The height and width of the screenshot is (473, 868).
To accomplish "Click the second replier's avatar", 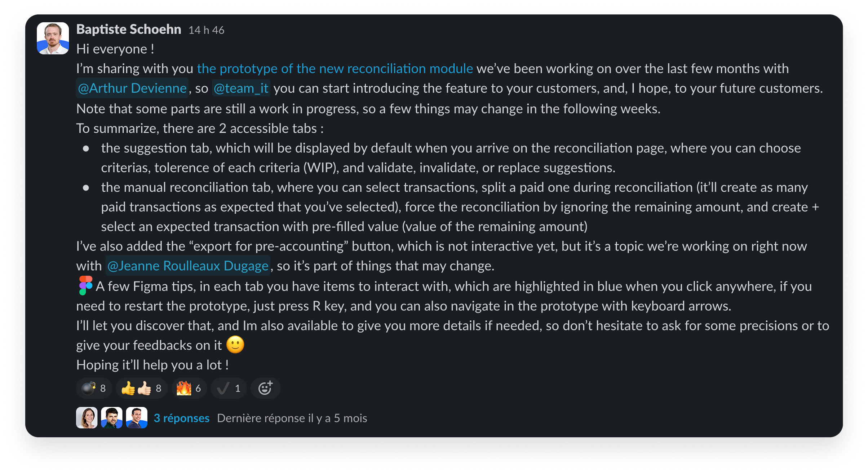I will pyautogui.click(x=112, y=418).
